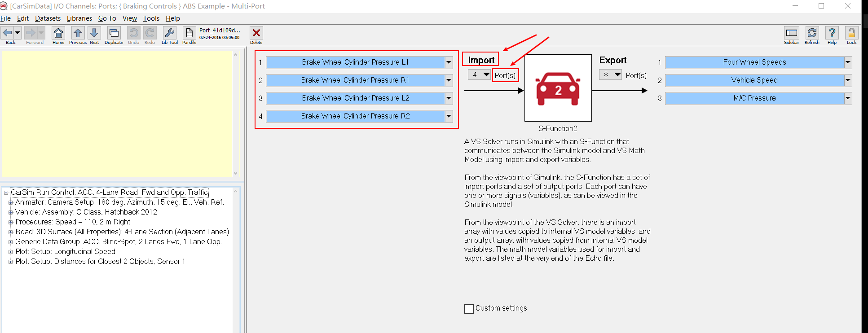Open dropdown for Brake Wheel Cylinder Pressure L2
868x333 pixels.
click(449, 98)
